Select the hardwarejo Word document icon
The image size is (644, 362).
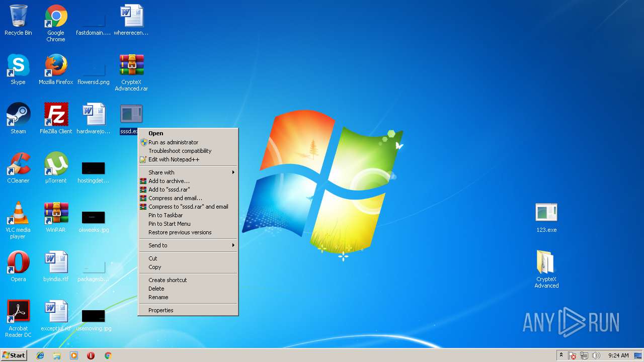pos(94,115)
